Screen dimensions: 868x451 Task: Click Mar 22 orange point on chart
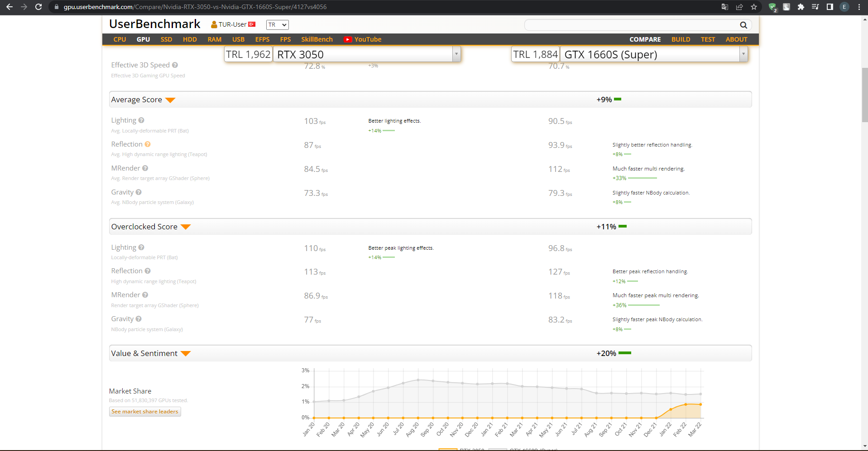click(700, 404)
